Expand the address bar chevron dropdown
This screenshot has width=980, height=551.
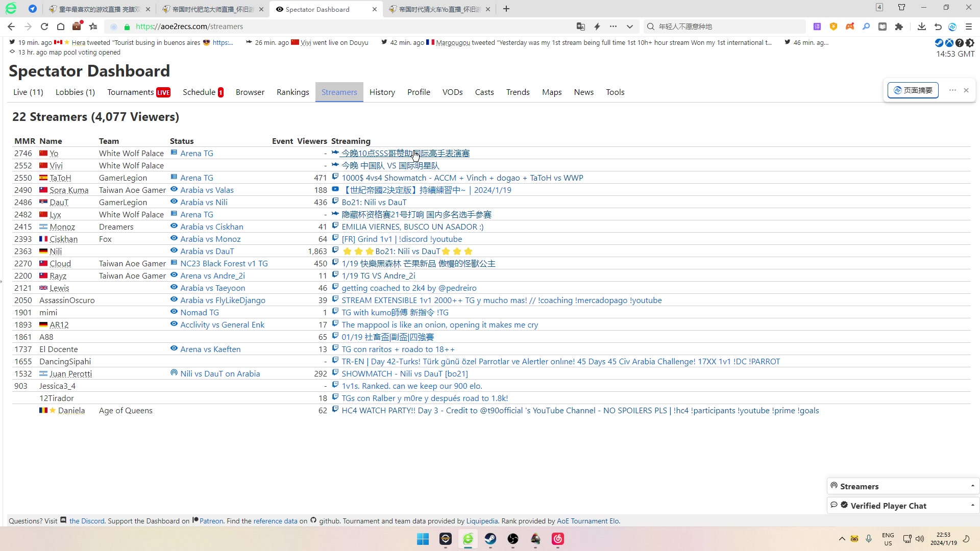pos(630,27)
